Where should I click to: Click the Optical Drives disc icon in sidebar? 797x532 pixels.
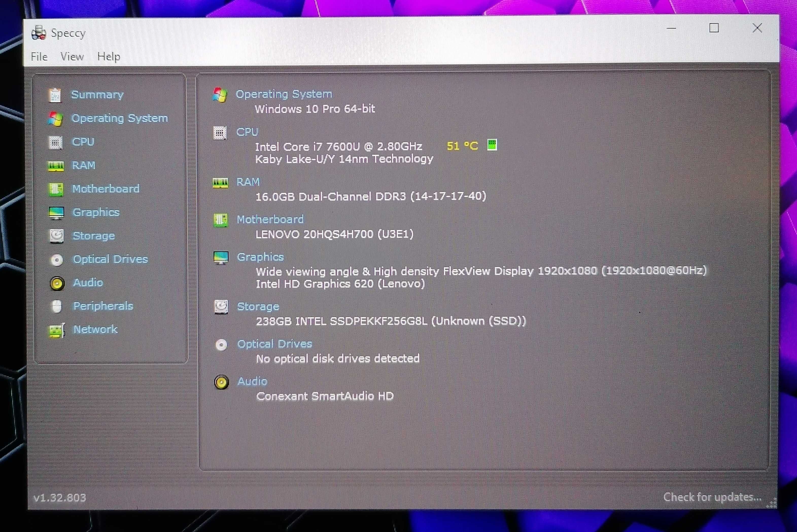(57, 260)
